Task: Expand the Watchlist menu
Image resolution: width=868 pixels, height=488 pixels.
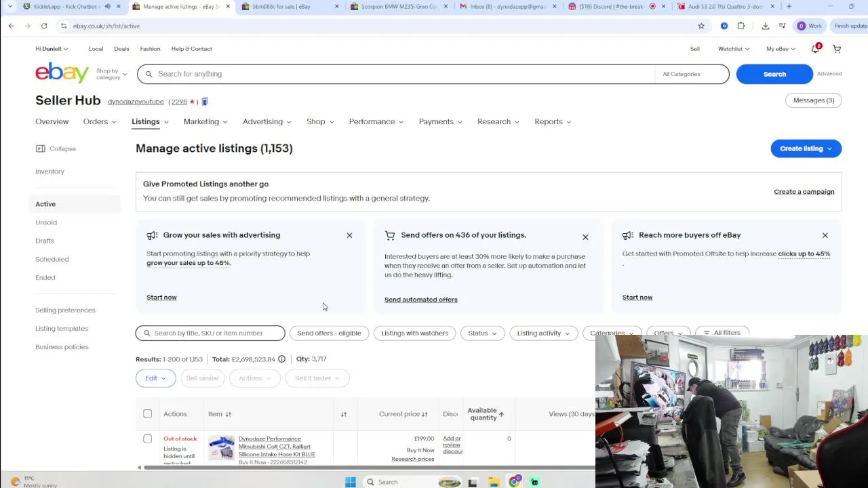Action: pyautogui.click(x=734, y=49)
